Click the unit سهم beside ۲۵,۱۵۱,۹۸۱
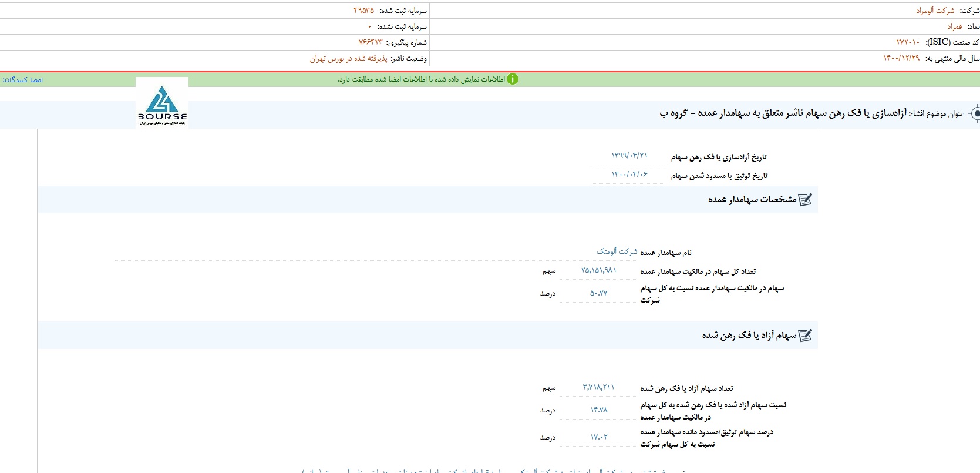 [548, 271]
